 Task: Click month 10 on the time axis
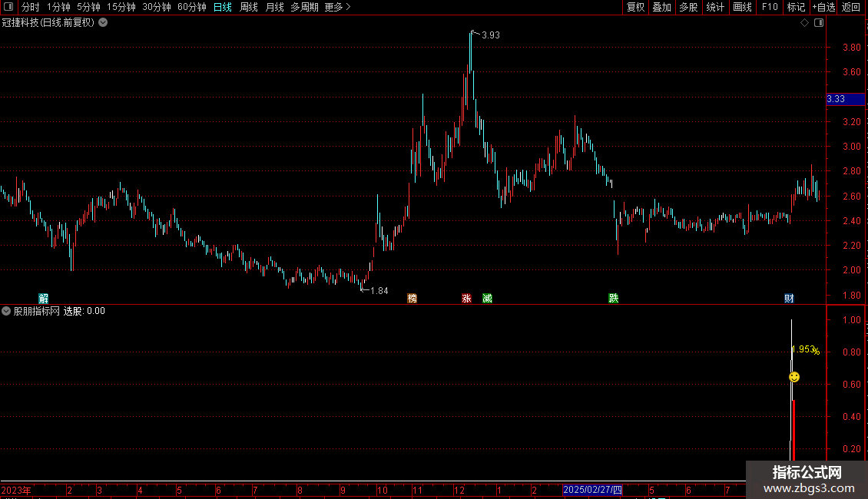[383, 490]
